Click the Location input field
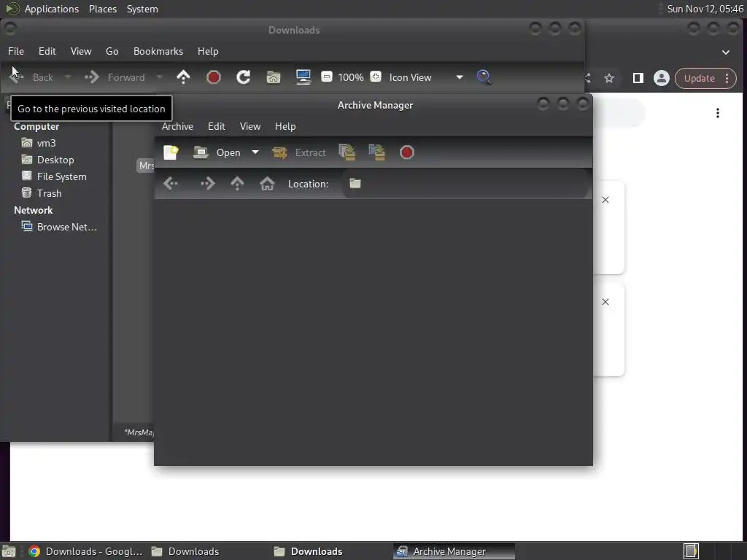This screenshot has width=747, height=560. pyautogui.click(x=465, y=184)
